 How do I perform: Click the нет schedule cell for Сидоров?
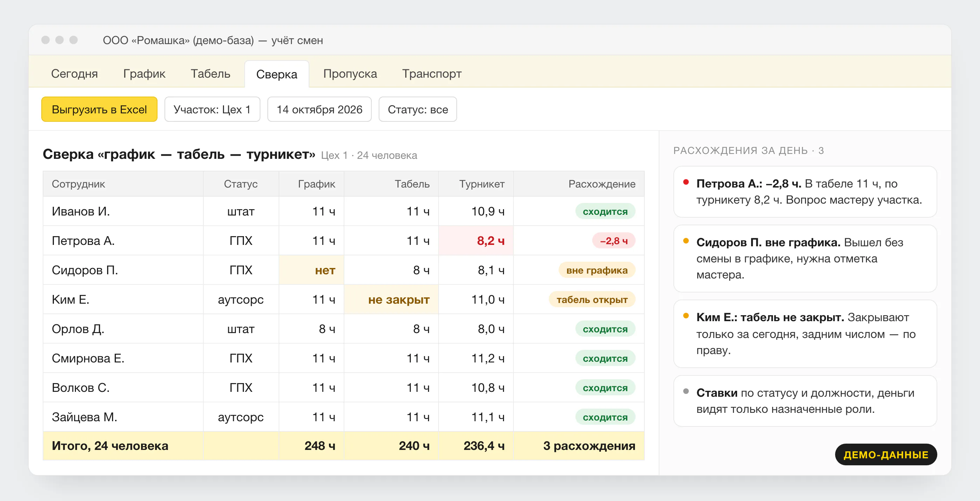point(311,270)
